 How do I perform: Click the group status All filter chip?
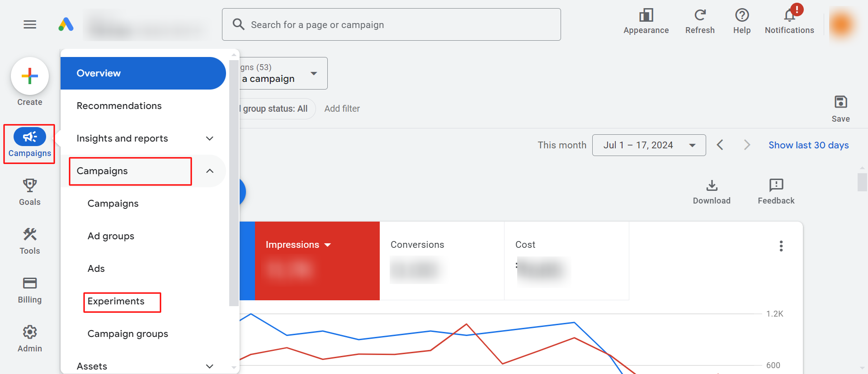click(277, 109)
